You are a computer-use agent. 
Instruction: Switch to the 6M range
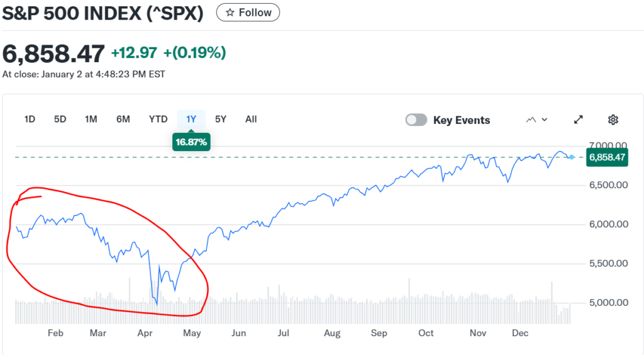(123, 119)
